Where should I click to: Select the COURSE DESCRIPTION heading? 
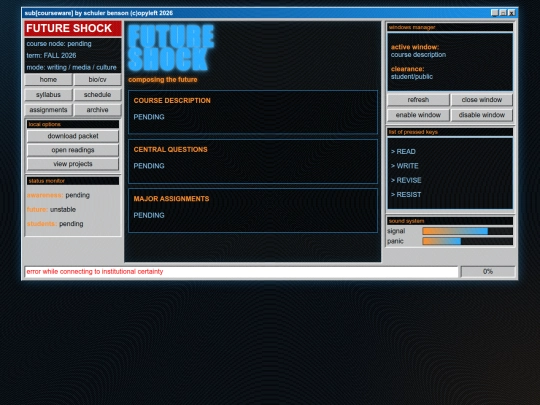click(172, 101)
